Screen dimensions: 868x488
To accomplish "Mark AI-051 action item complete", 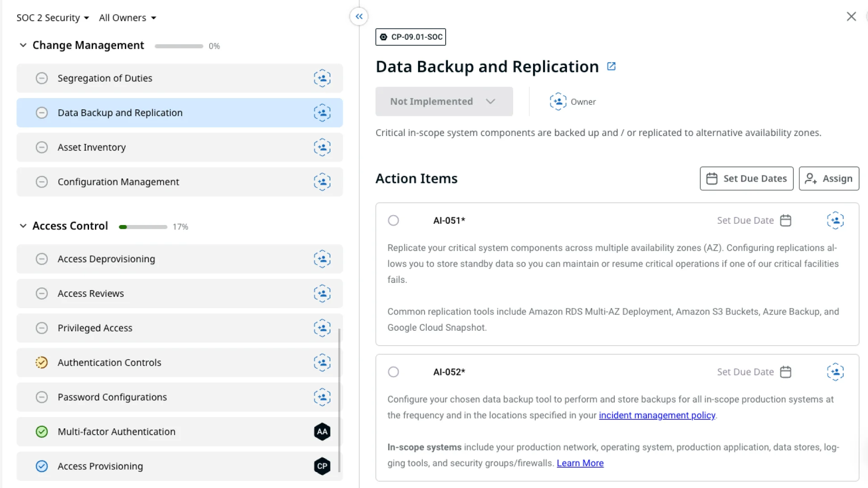I will pyautogui.click(x=393, y=221).
